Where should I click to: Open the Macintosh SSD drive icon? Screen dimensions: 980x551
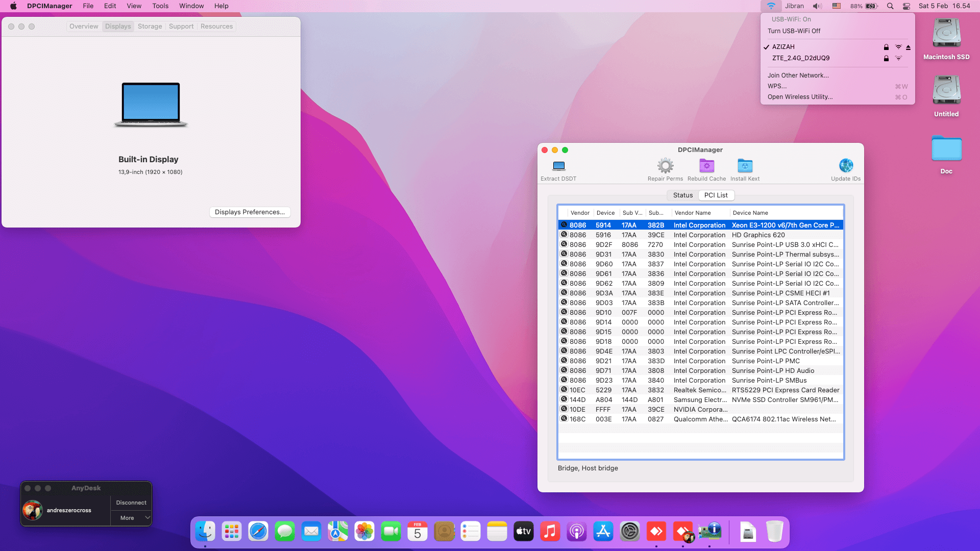pos(946,34)
